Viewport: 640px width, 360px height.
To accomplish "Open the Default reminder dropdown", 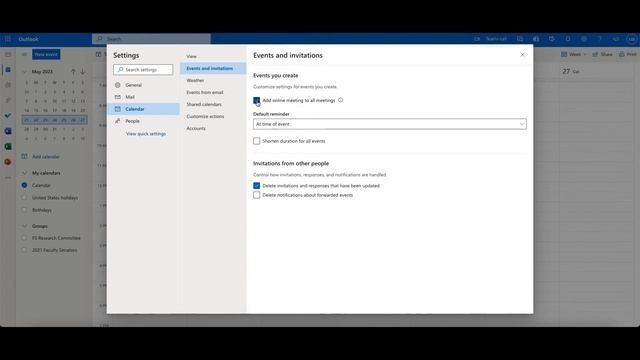I will point(390,124).
